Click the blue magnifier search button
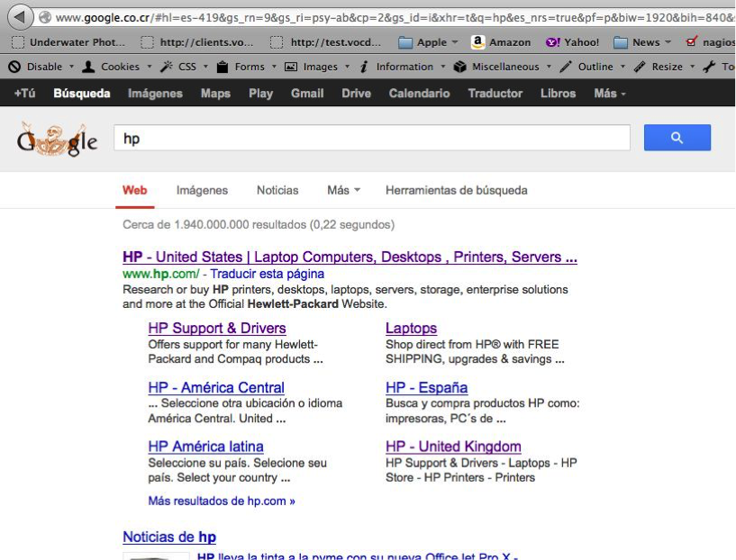The height and width of the screenshot is (560, 736). point(677,138)
